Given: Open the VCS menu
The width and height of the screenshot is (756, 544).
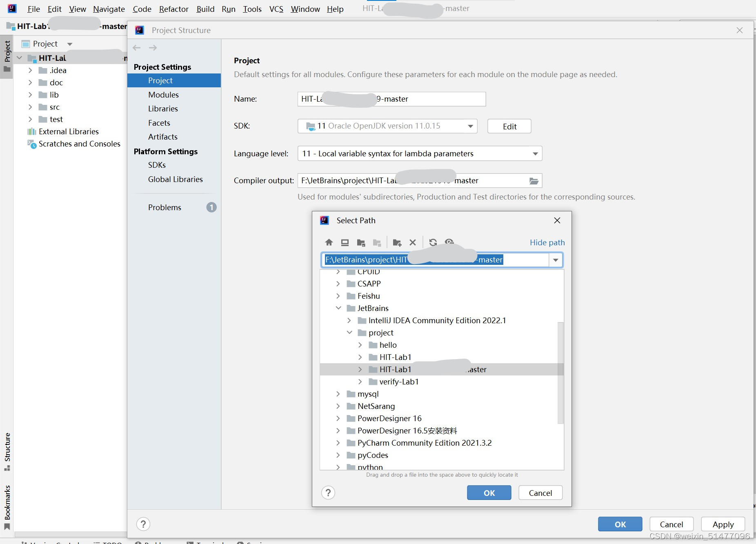Looking at the screenshot, I should click(276, 9).
